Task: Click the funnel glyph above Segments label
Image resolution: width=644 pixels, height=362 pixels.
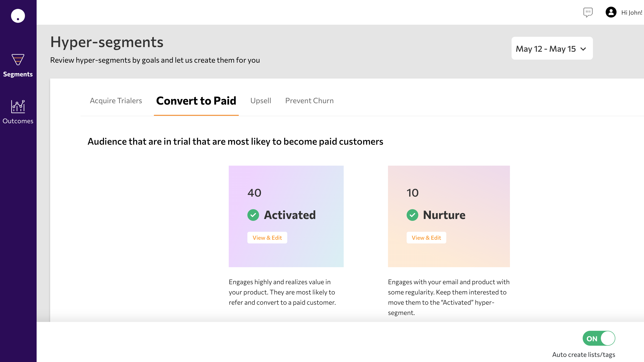Action: (x=18, y=60)
